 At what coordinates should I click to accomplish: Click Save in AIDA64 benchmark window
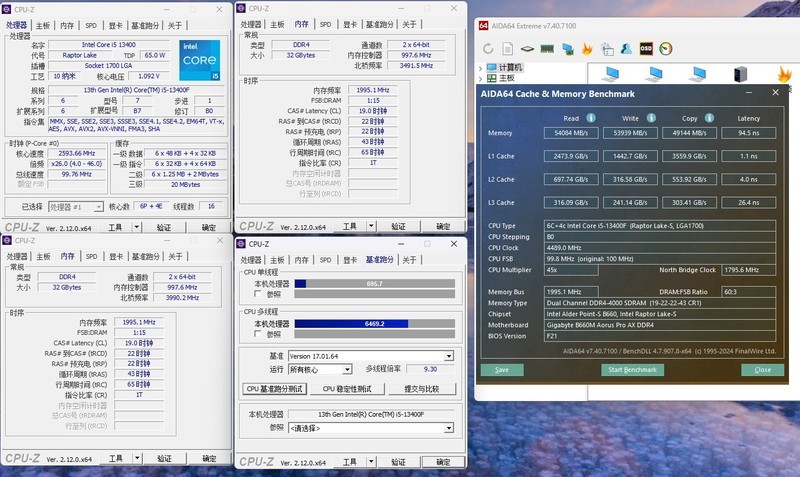(502, 370)
